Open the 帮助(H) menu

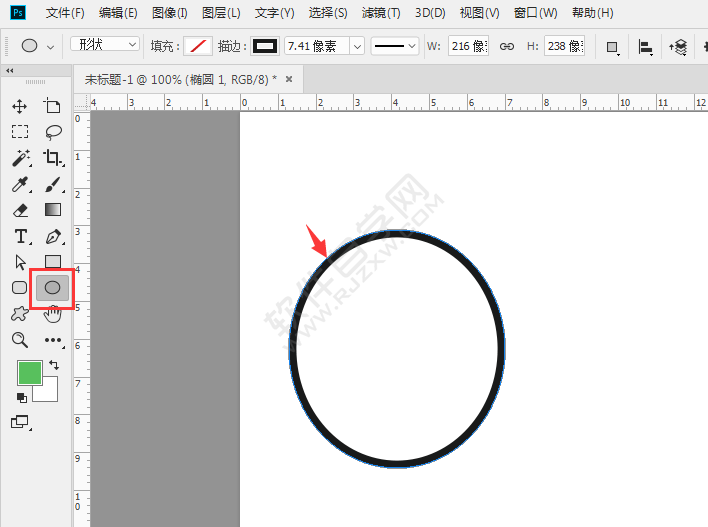point(592,13)
